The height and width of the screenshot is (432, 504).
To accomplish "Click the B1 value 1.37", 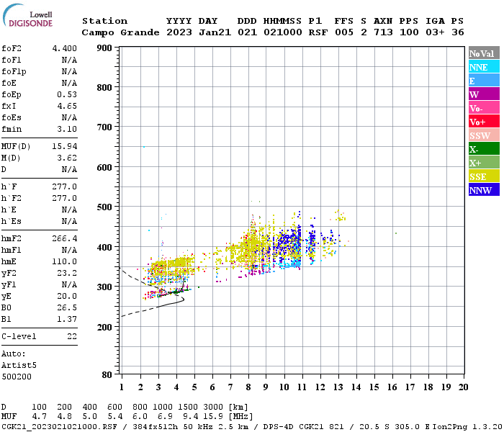I will [67, 319].
